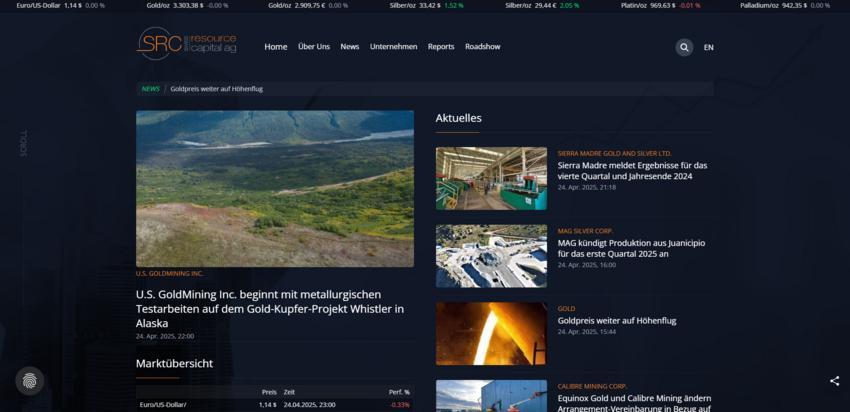The width and height of the screenshot is (850, 412).
Task: Click the date '24. Apr. 2025, 15:44'
Action: 587,332
